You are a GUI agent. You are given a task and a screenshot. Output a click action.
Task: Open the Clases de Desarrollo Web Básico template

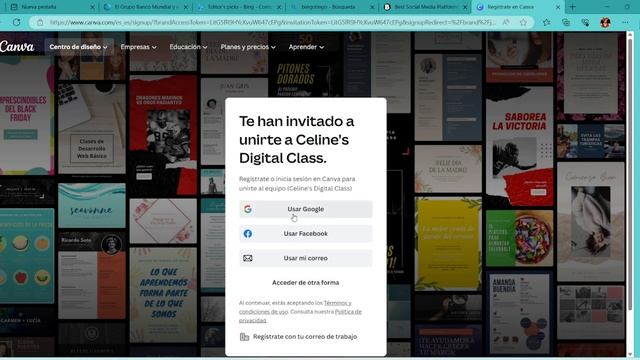pyautogui.click(x=92, y=129)
